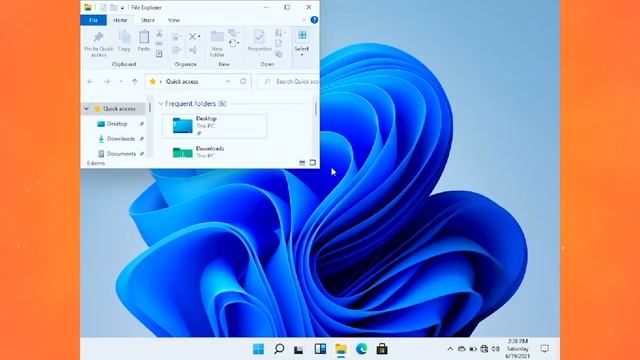The image size is (640, 360).
Task: Switch to the Share ribbon tab
Action: coord(147,20)
